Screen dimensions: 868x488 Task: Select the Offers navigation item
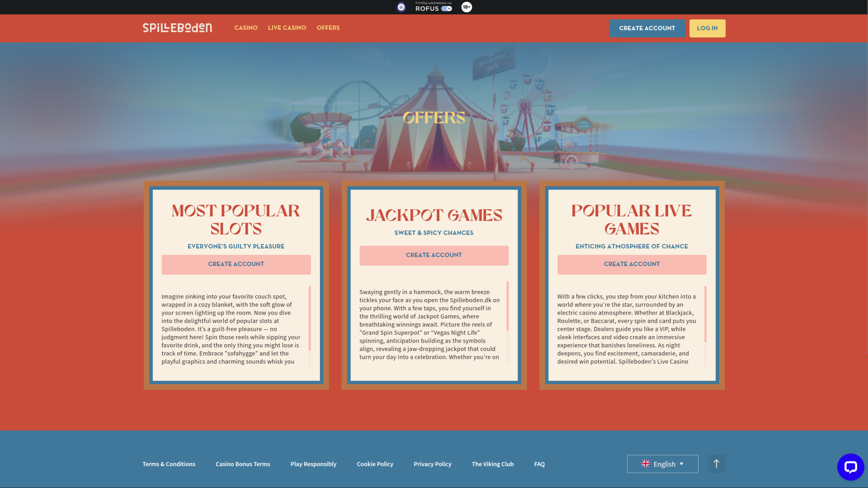pos(328,28)
